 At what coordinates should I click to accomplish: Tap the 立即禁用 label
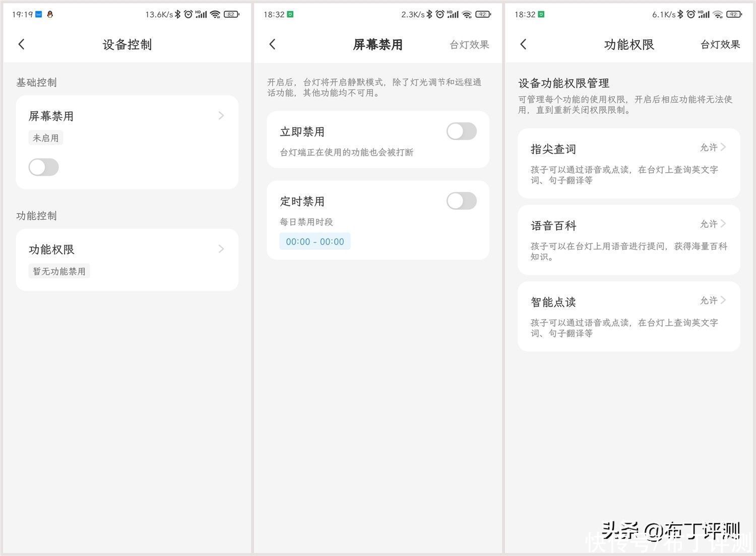click(x=302, y=132)
